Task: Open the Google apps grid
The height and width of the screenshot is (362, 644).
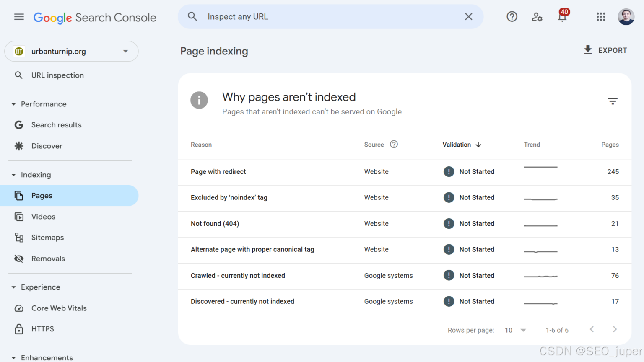Action: [601, 17]
